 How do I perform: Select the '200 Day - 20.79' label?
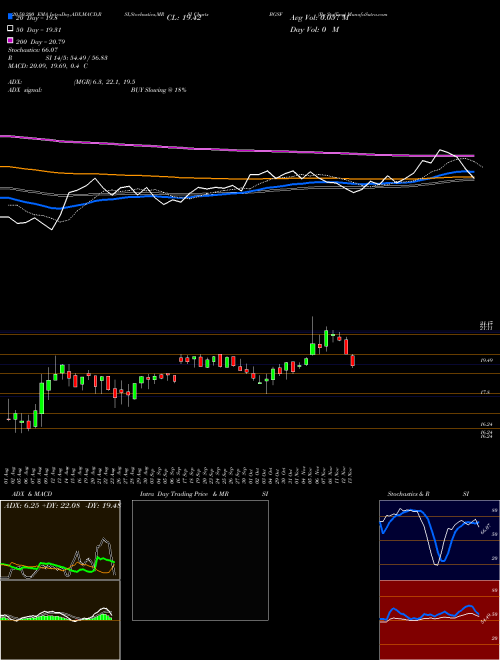pyautogui.click(x=40, y=42)
